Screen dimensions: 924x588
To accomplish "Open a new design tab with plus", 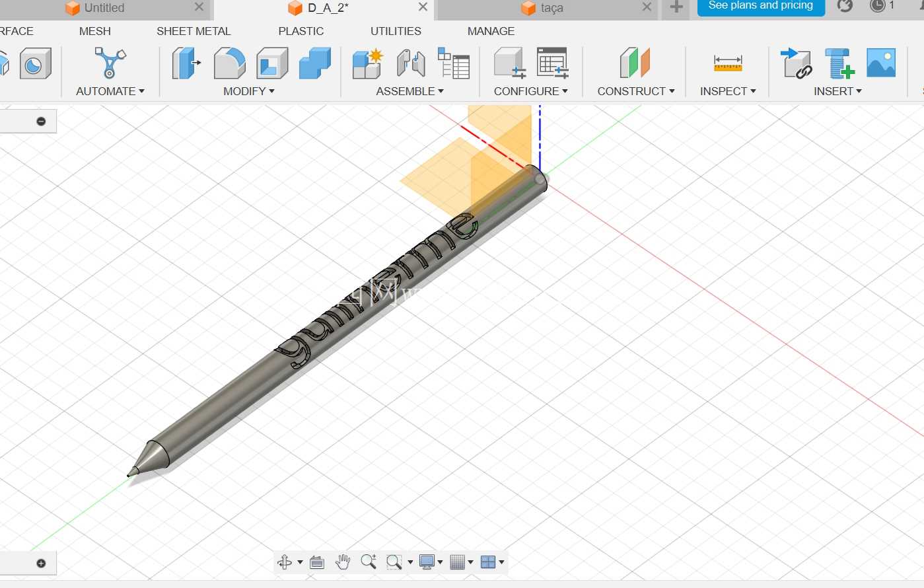I will pos(676,7).
